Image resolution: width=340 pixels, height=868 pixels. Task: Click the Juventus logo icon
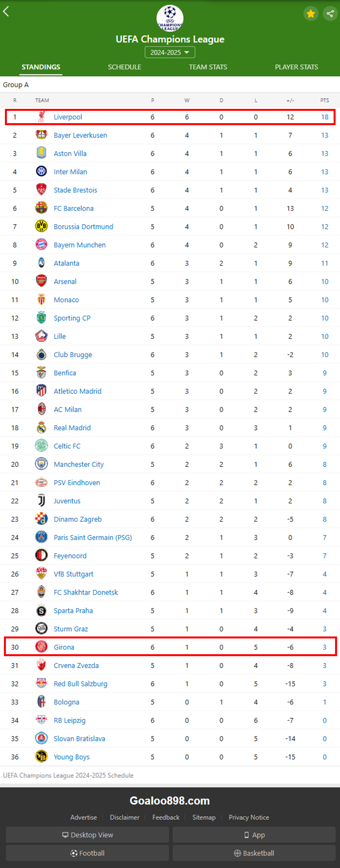point(41,501)
